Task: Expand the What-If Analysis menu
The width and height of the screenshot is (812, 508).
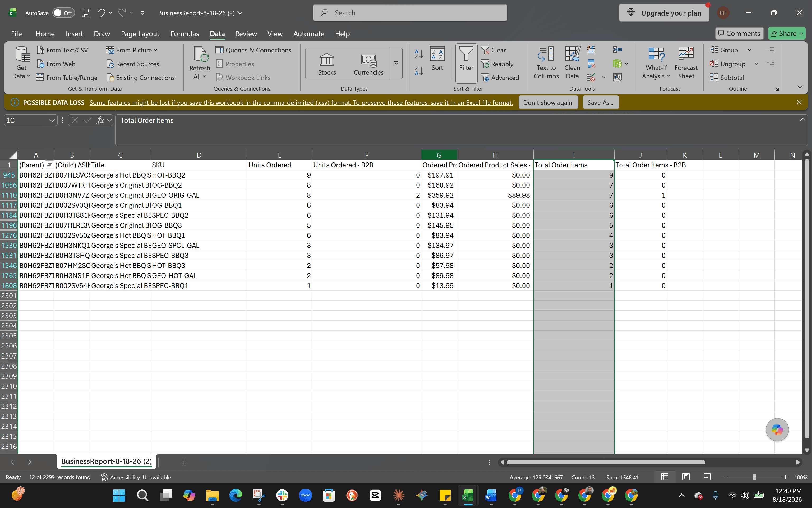Action: pyautogui.click(x=656, y=63)
